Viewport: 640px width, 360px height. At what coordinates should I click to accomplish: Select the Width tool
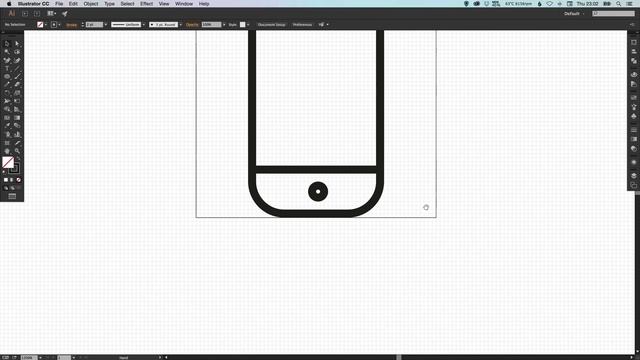click(x=7, y=101)
